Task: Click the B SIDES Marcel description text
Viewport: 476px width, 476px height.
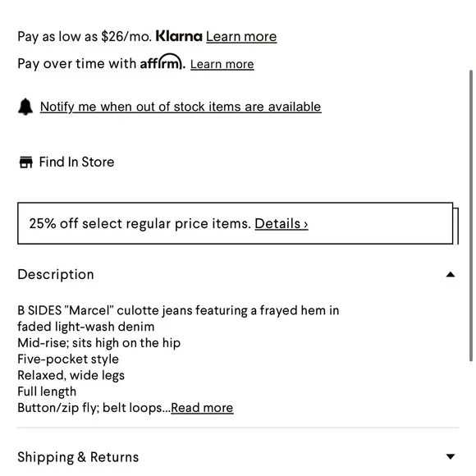Action: click(x=178, y=318)
